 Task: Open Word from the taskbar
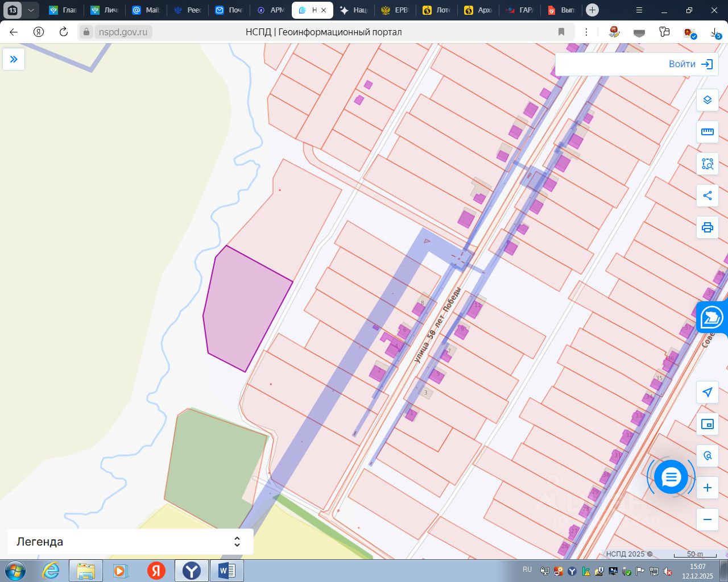pos(226,571)
